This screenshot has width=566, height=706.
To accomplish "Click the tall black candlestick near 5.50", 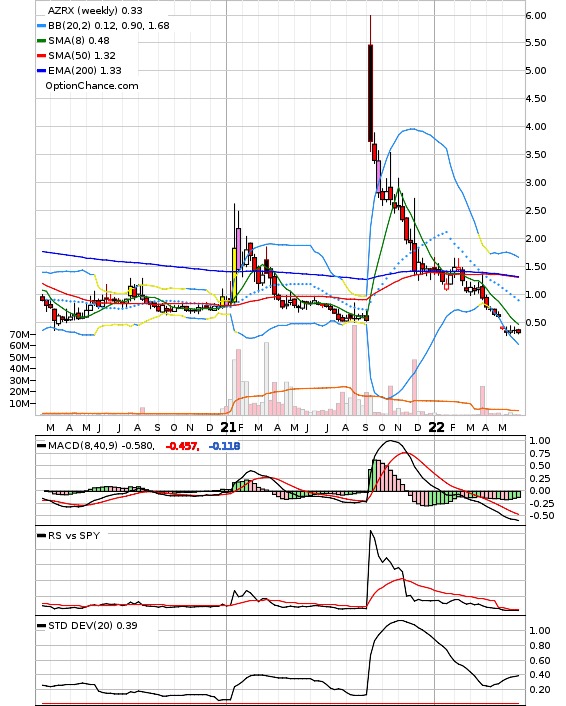I will coord(371,92).
